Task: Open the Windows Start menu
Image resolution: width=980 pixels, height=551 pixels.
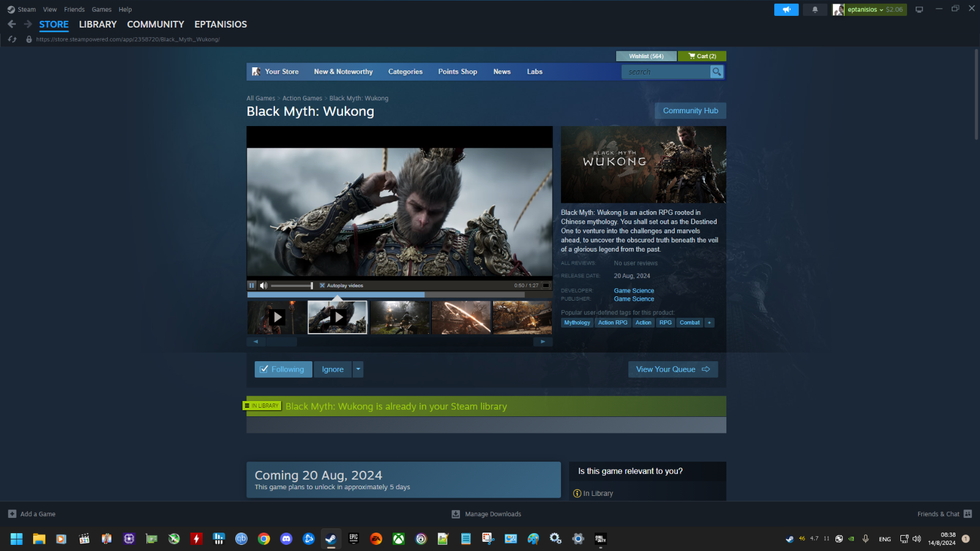Action: click(17, 539)
